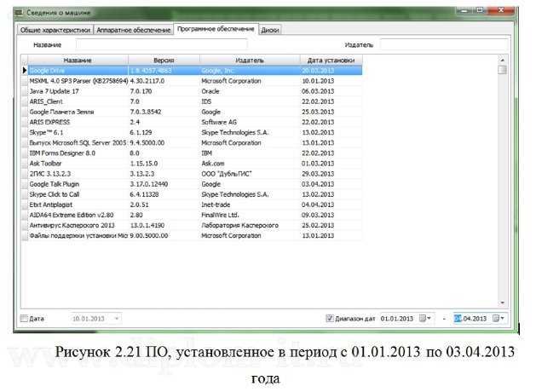The image size is (536, 392).
Task: Minimize the Сведения о машине window
Action: [464, 10]
